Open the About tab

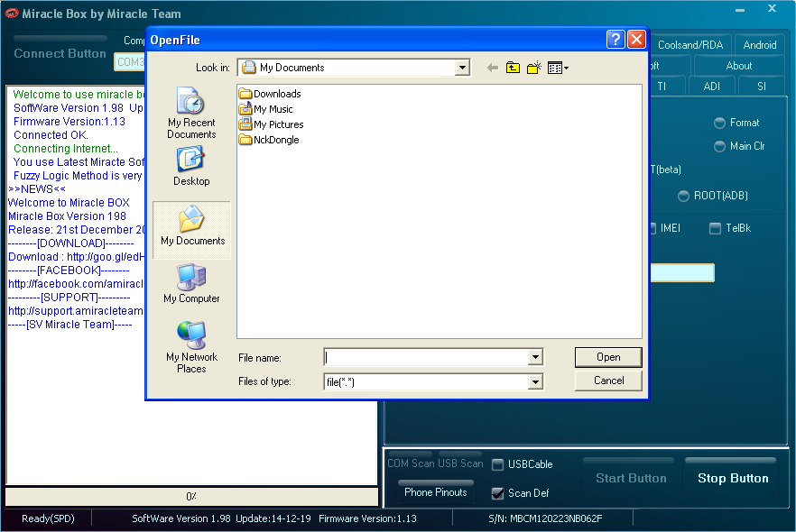(738, 66)
